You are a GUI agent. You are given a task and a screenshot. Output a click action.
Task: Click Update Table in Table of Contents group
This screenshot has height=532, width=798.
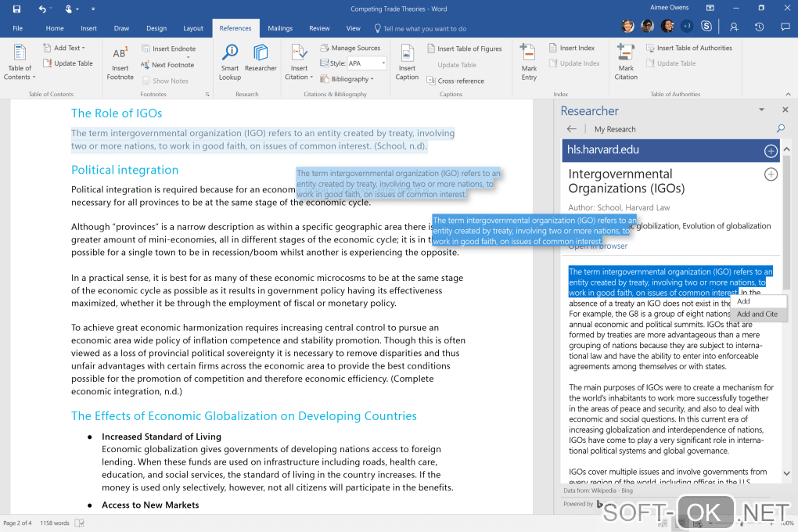(x=68, y=63)
